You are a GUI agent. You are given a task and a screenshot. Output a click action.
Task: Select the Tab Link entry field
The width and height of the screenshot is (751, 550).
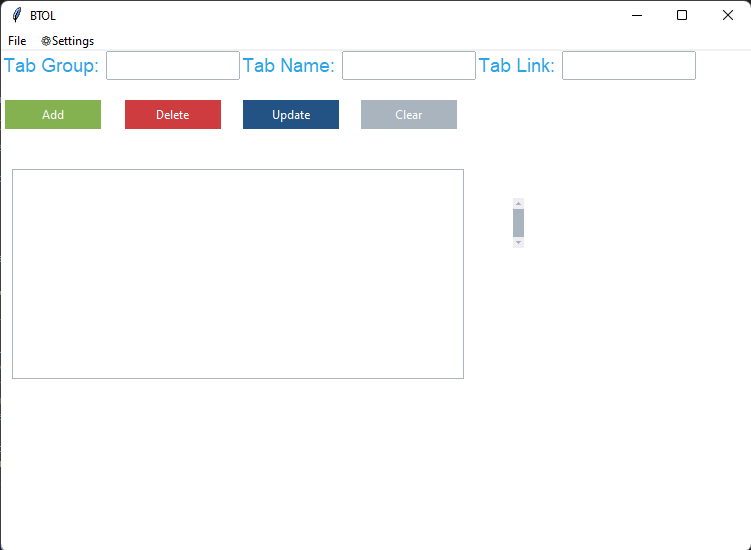(628, 66)
